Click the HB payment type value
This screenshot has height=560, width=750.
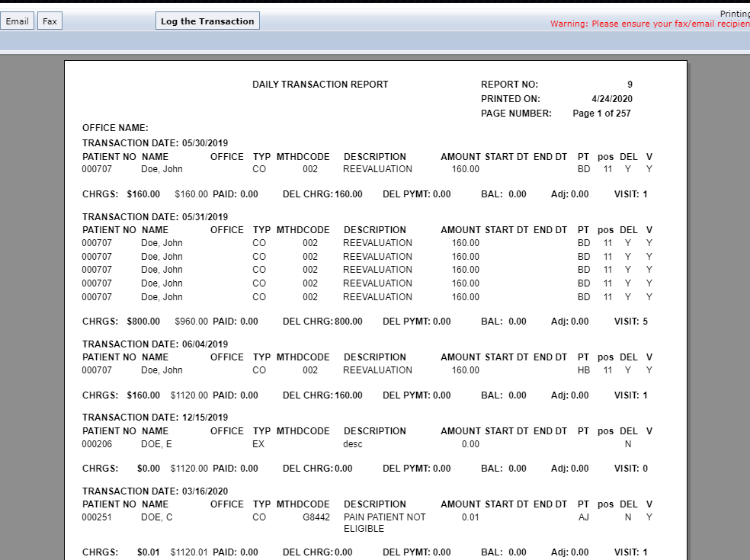[584, 370]
